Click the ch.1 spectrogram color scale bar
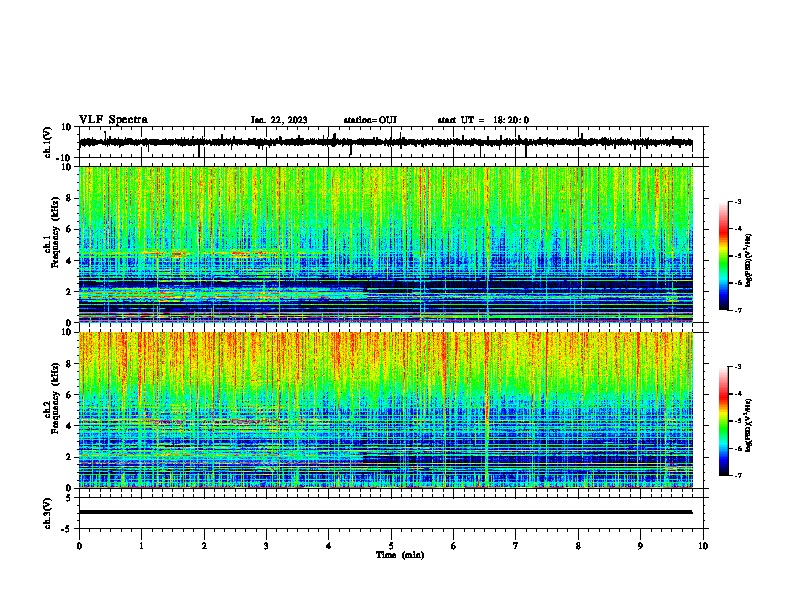Image resolution: width=792 pixels, height=612 pixels. pyautogui.click(x=723, y=256)
